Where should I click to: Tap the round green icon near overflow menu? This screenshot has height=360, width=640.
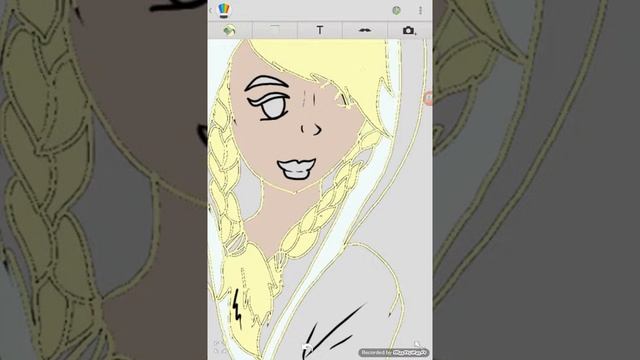tap(396, 10)
